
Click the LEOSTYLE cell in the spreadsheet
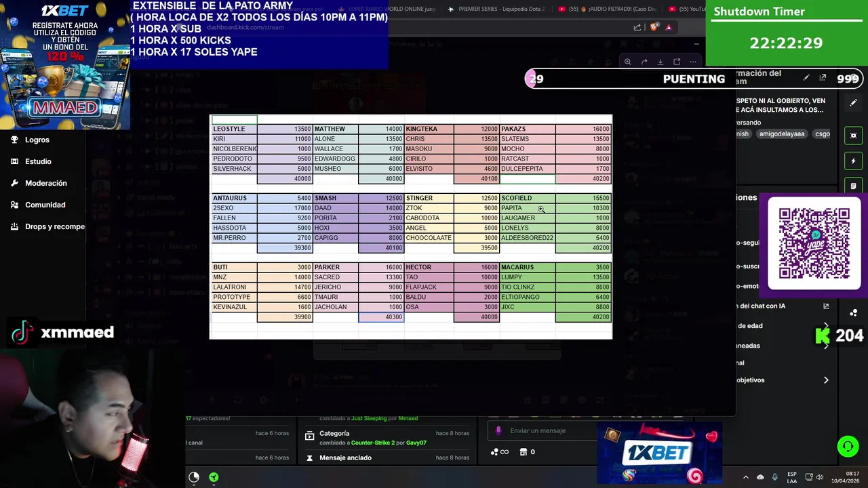[x=235, y=129]
